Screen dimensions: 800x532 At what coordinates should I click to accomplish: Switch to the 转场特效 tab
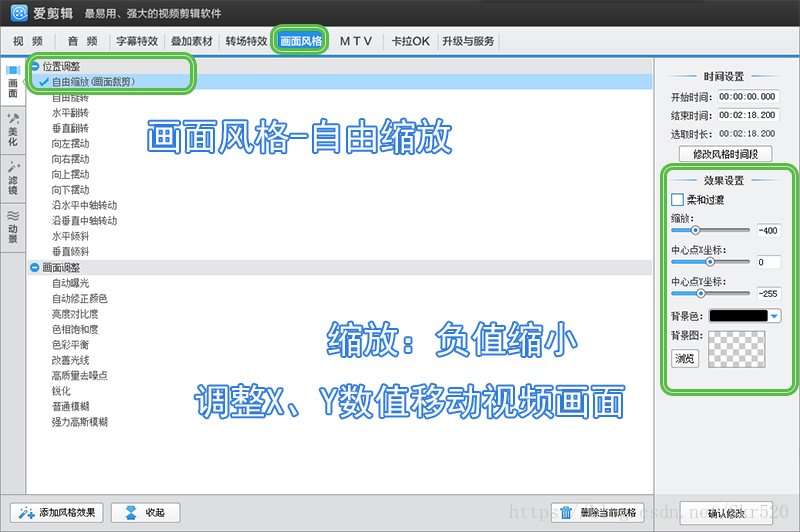pos(246,41)
